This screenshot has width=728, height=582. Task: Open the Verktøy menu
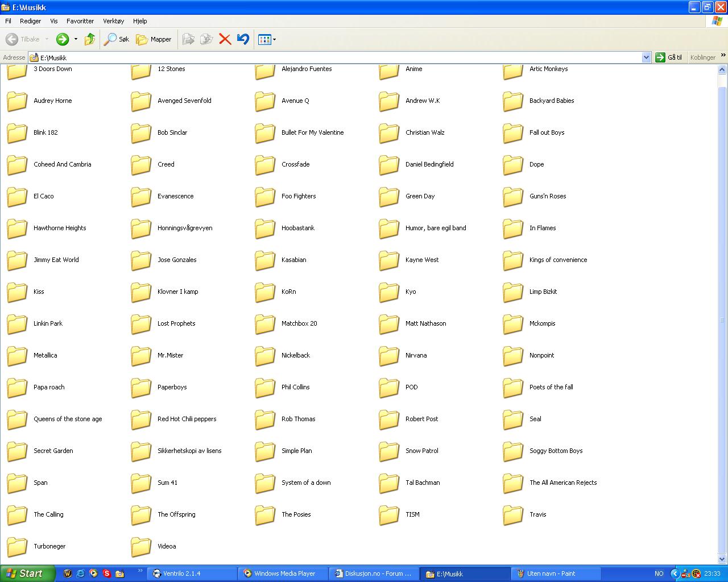pyautogui.click(x=113, y=21)
